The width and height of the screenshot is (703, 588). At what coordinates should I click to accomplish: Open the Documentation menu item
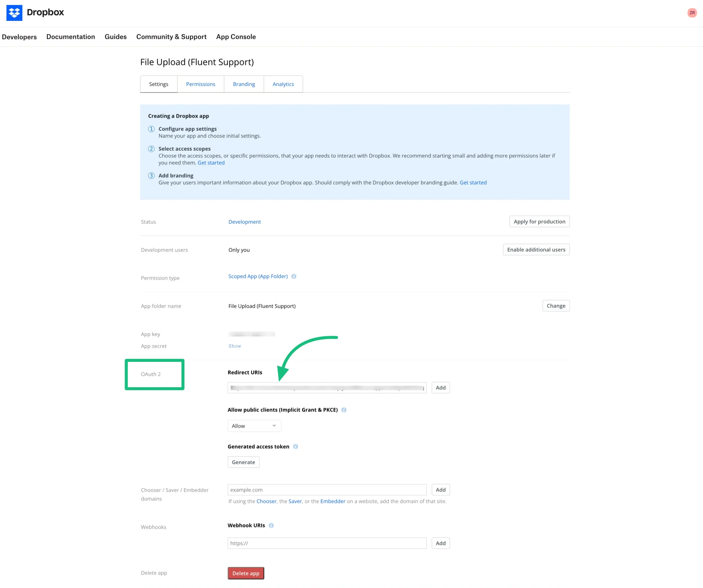point(71,37)
